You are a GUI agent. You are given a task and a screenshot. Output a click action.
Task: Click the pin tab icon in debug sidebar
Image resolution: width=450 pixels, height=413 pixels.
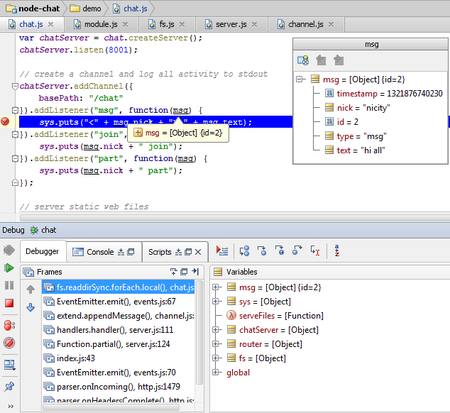click(9, 387)
